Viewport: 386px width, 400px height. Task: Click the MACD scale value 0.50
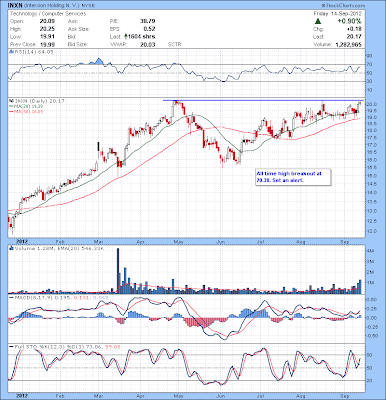(372, 300)
